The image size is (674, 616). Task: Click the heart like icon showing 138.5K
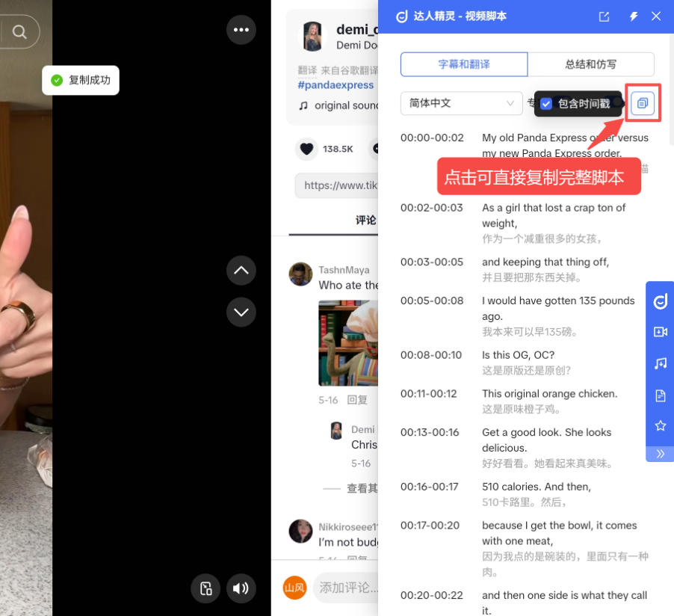pos(306,149)
